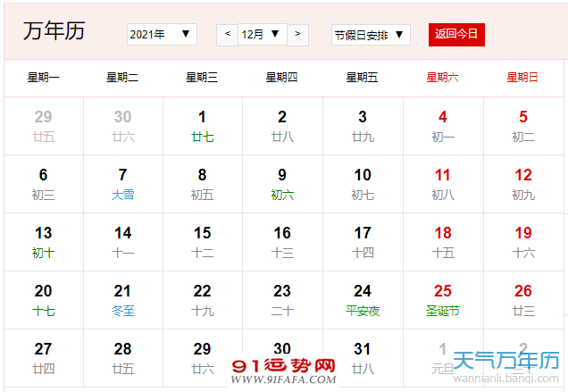Click the 返回今日 button

pos(456,35)
